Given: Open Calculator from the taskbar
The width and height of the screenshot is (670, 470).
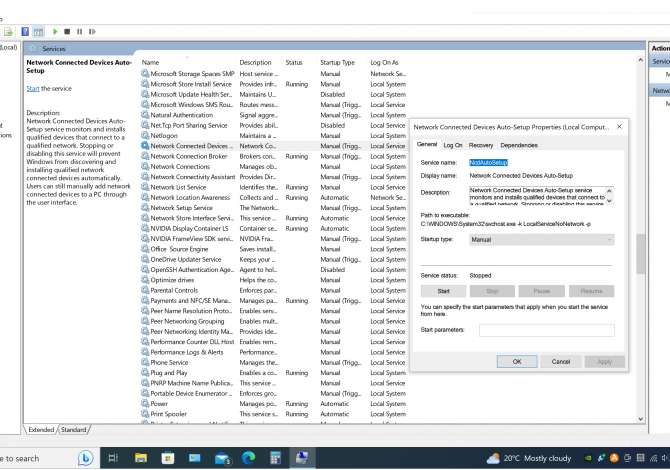Looking at the screenshot, I should coord(275,458).
